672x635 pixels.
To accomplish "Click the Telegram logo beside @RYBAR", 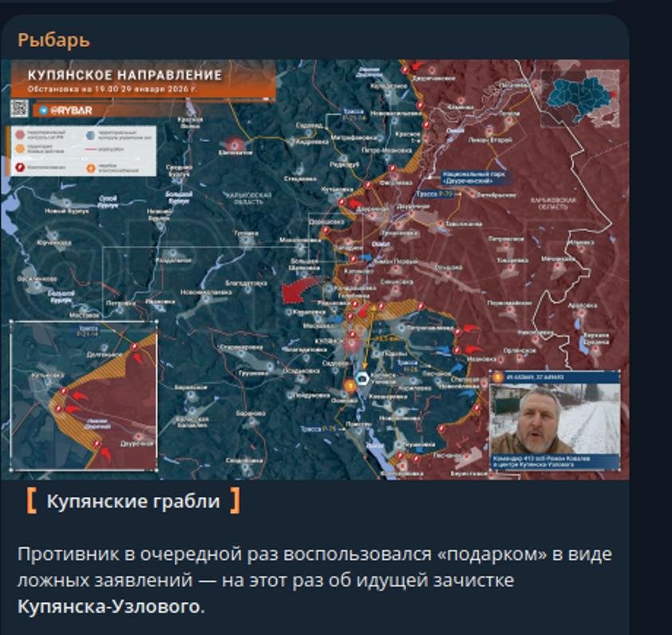I will point(42,110).
